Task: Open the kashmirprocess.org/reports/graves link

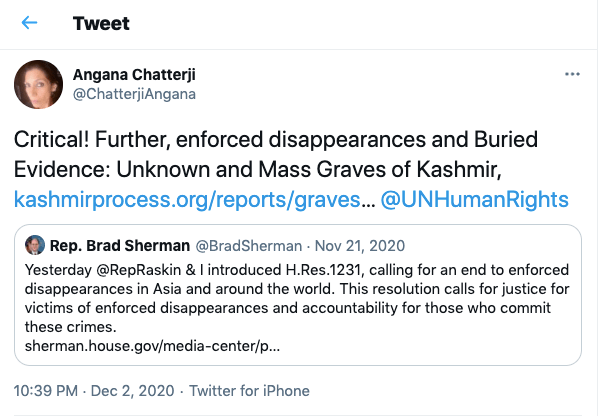Action: tap(186, 199)
